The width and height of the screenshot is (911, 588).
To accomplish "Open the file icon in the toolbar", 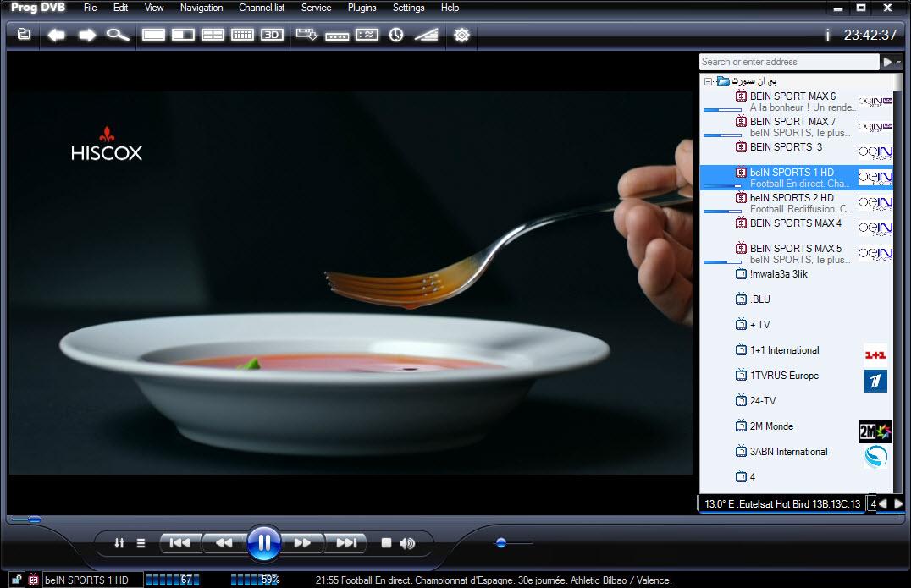I will 24,34.
